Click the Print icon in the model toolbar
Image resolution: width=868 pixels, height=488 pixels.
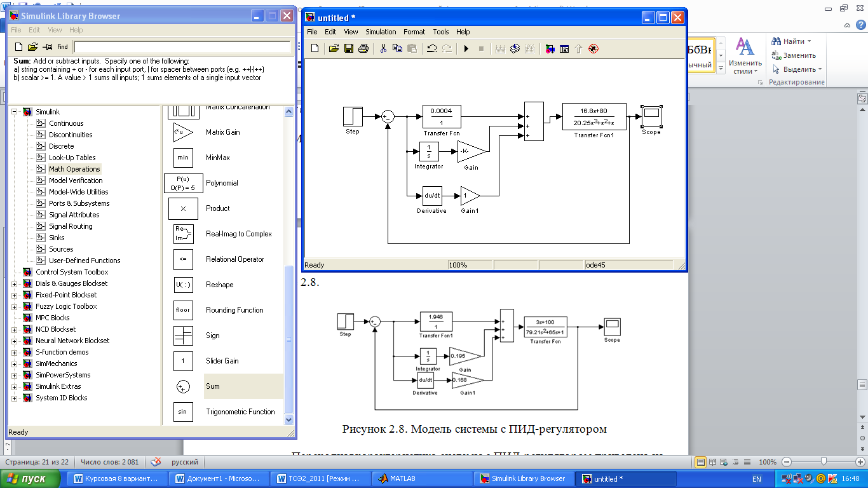click(x=363, y=48)
